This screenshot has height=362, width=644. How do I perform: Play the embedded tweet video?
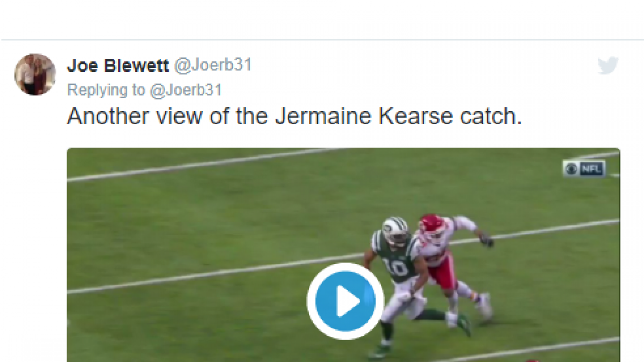coord(345,301)
